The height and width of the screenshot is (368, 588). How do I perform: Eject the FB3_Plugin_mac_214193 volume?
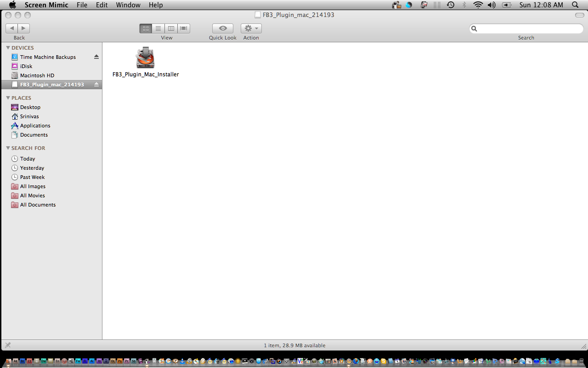(x=96, y=85)
